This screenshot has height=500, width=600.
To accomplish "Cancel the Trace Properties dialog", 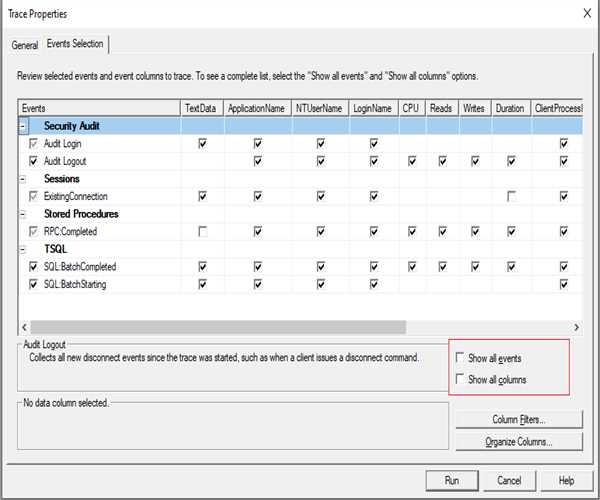I will (x=509, y=480).
